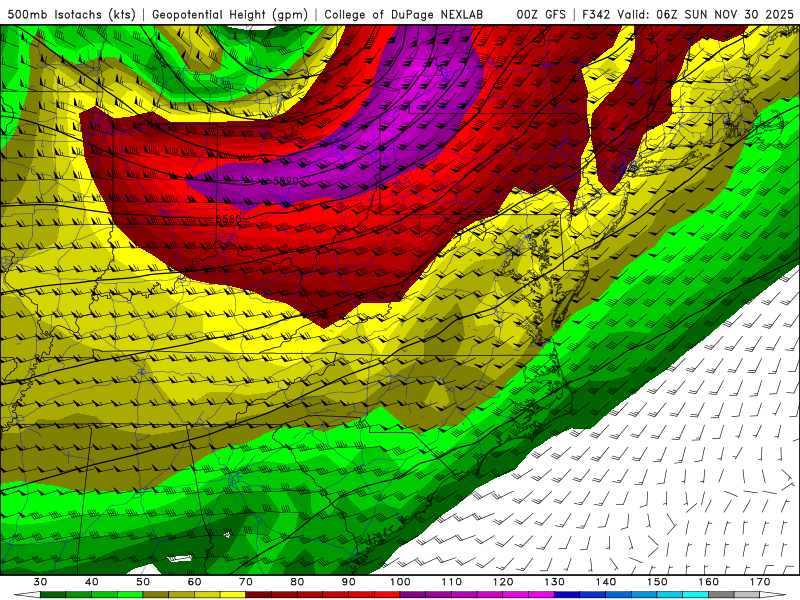The width and height of the screenshot is (800, 600).
Task: Click the color bar swatch directly under the 100 label
Action: (x=413, y=595)
